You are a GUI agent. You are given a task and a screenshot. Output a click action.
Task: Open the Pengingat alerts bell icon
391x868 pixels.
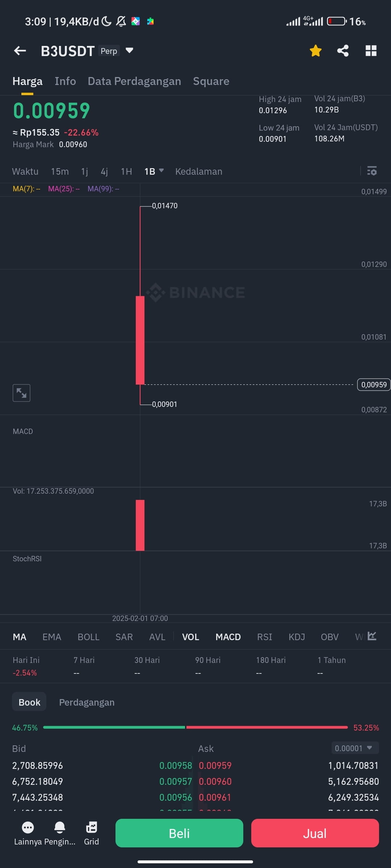(x=59, y=828)
